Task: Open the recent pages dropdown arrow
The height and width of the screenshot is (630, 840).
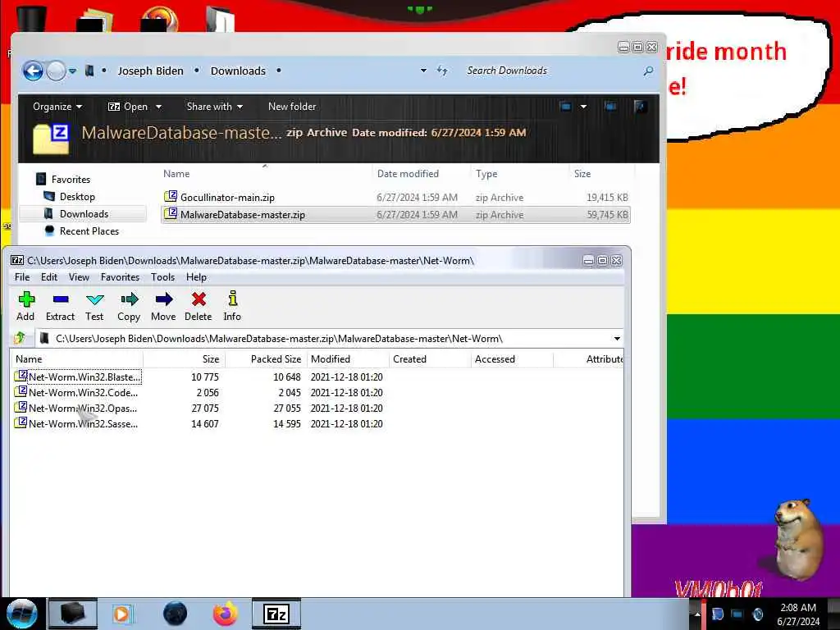Action: 73,71
